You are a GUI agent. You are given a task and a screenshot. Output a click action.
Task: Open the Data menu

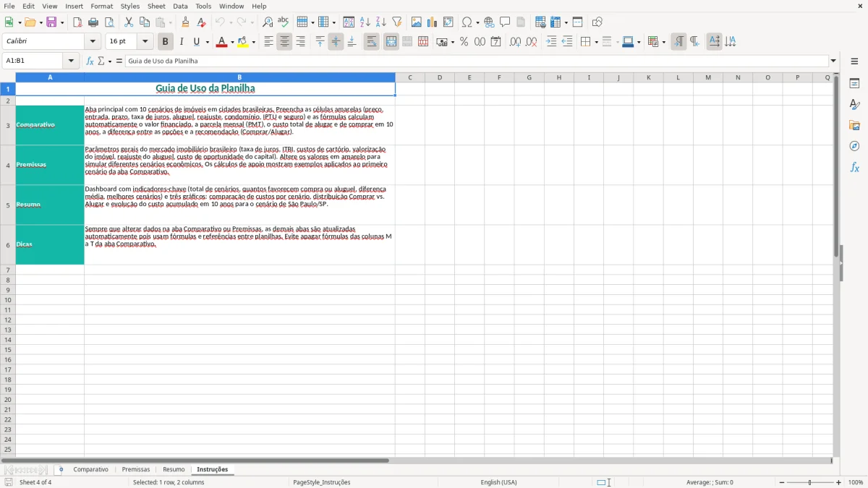pos(180,6)
